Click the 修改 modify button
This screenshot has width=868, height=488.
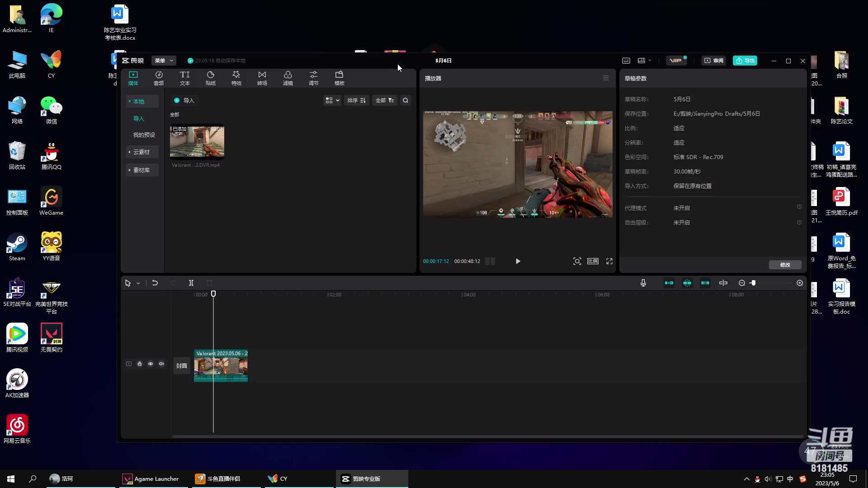(785, 265)
